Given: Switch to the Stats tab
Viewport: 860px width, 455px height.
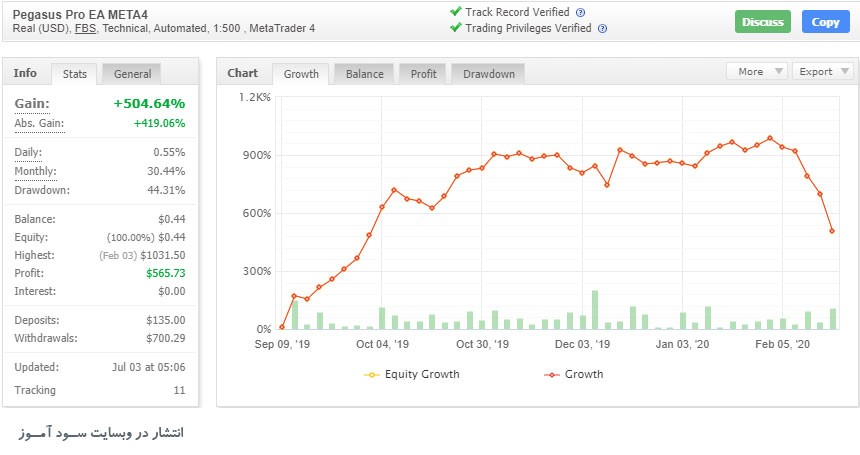Looking at the screenshot, I should (x=75, y=74).
